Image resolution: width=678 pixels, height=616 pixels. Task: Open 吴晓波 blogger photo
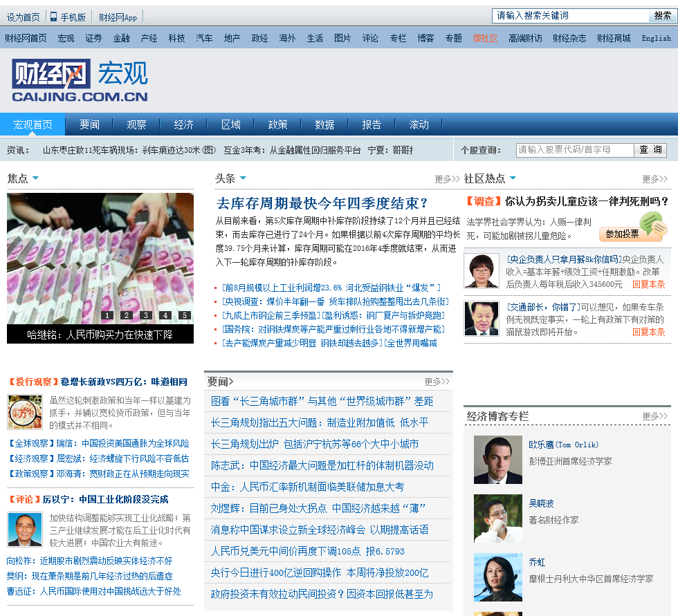(498, 519)
